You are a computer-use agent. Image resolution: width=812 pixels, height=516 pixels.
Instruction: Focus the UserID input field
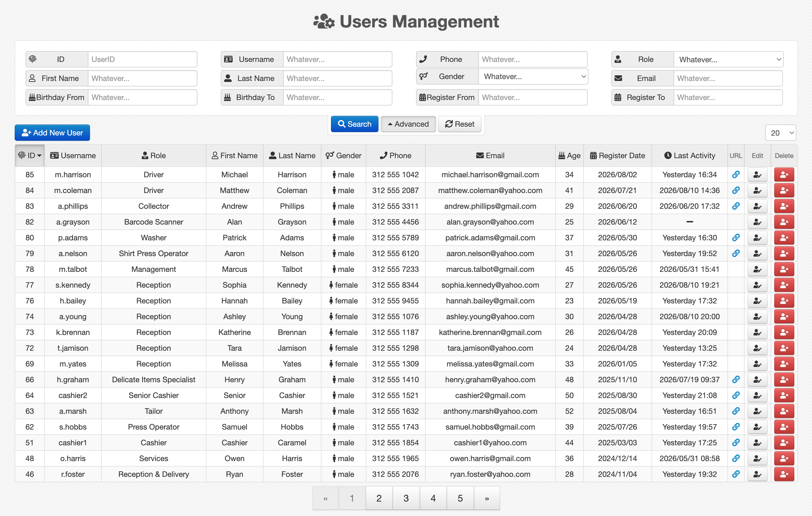pyautogui.click(x=143, y=59)
